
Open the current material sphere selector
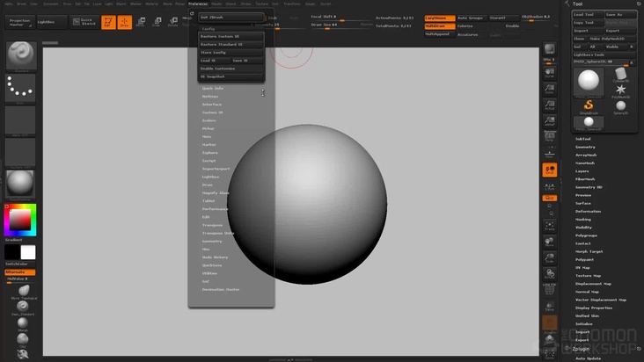19,184
